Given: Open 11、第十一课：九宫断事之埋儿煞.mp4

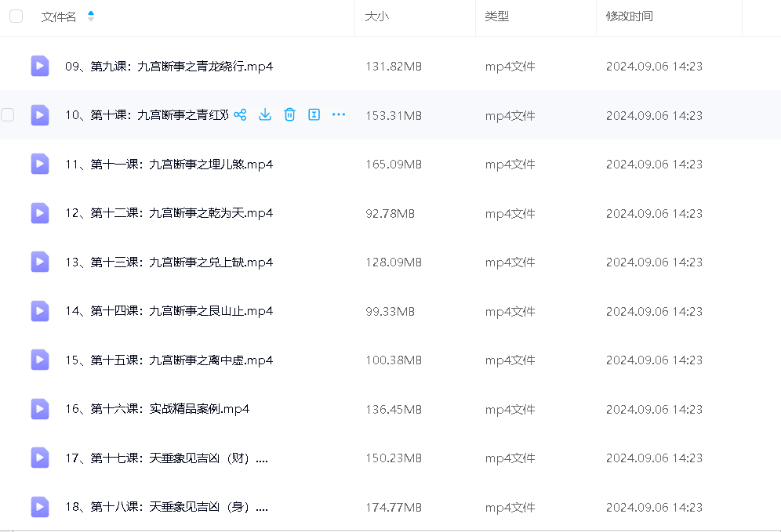Looking at the screenshot, I should coord(169,165).
